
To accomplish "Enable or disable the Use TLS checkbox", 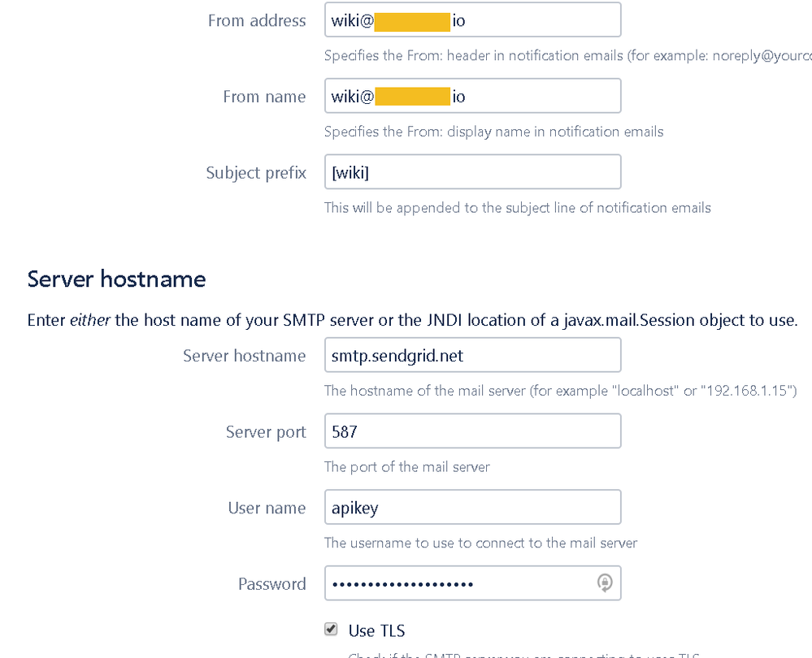I will pyautogui.click(x=331, y=630).
